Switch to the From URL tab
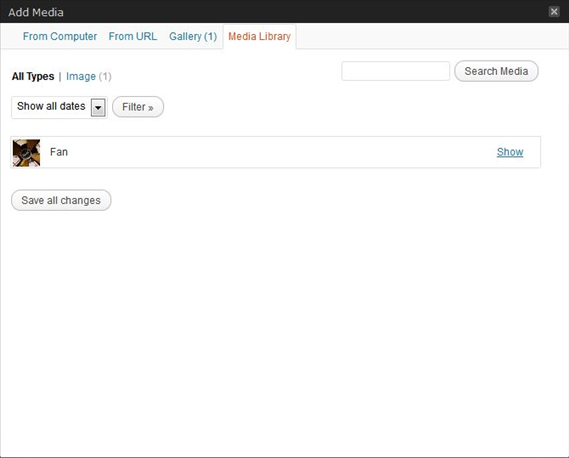This screenshot has width=569, height=458. click(133, 36)
